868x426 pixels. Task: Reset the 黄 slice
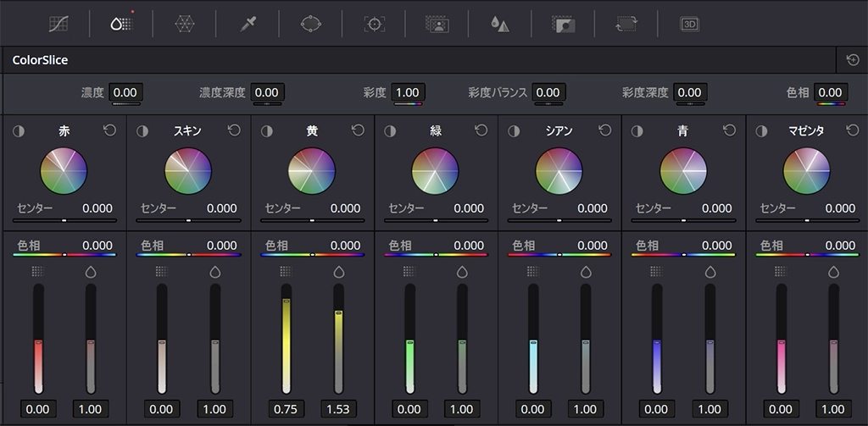pyautogui.click(x=359, y=130)
